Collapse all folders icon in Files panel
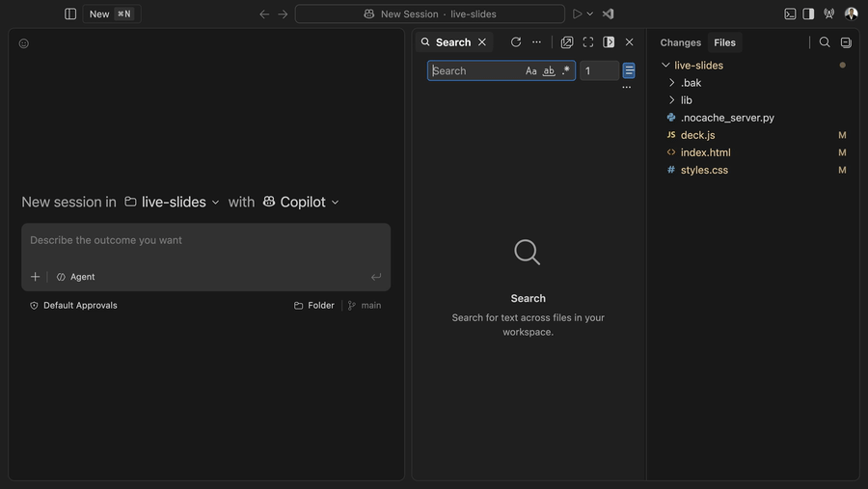The width and height of the screenshot is (868, 489). tap(846, 42)
